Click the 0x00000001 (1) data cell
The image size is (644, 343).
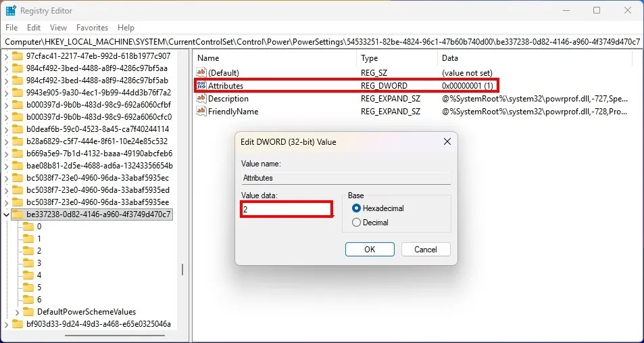coord(468,86)
